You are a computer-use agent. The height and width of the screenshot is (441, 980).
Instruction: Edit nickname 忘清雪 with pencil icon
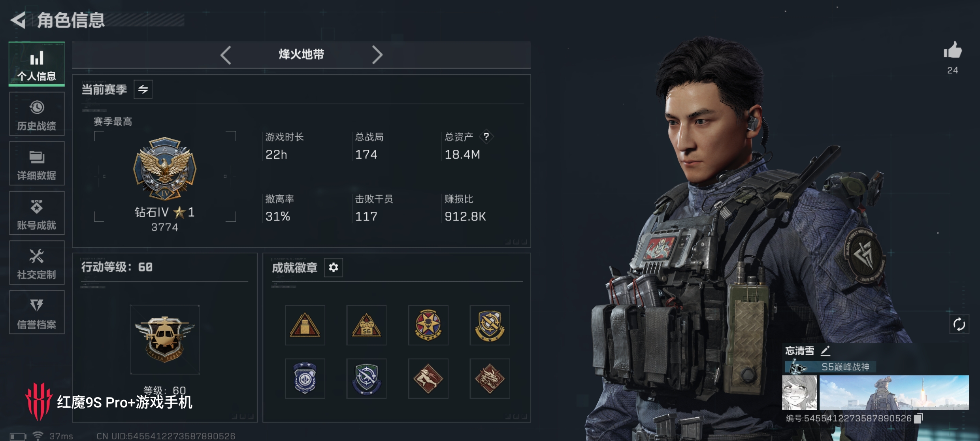(825, 351)
